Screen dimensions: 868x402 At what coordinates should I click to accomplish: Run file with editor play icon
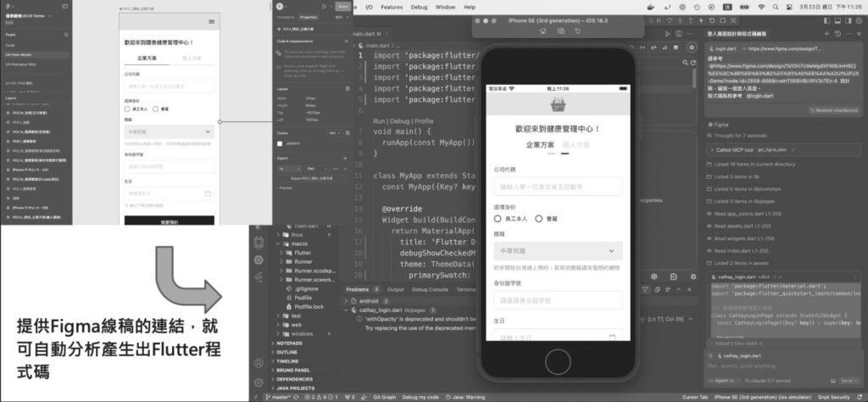pos(668,34)
